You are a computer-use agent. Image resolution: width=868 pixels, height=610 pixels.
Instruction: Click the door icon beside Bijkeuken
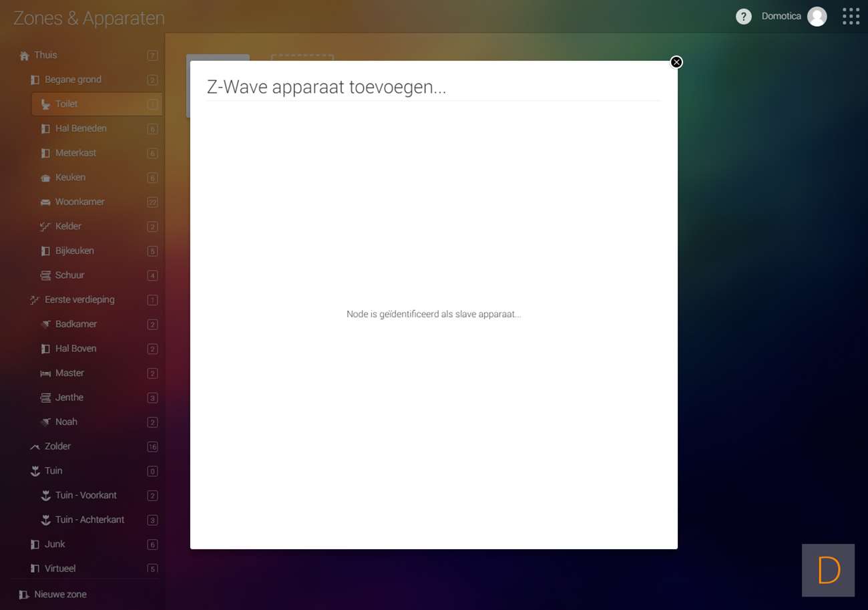pos(45,251)
